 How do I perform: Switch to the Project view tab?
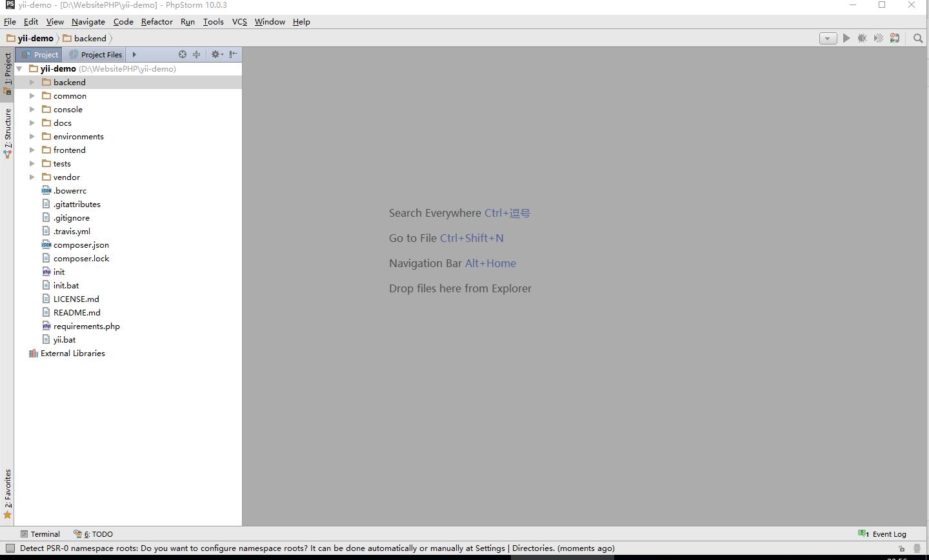coord(39,54)
